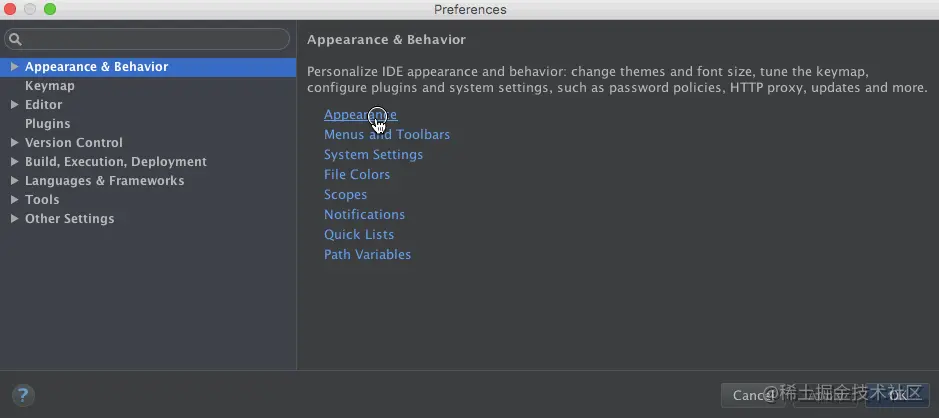
Task: Open the Menus and Toolbars link
Action: point(387,135)
